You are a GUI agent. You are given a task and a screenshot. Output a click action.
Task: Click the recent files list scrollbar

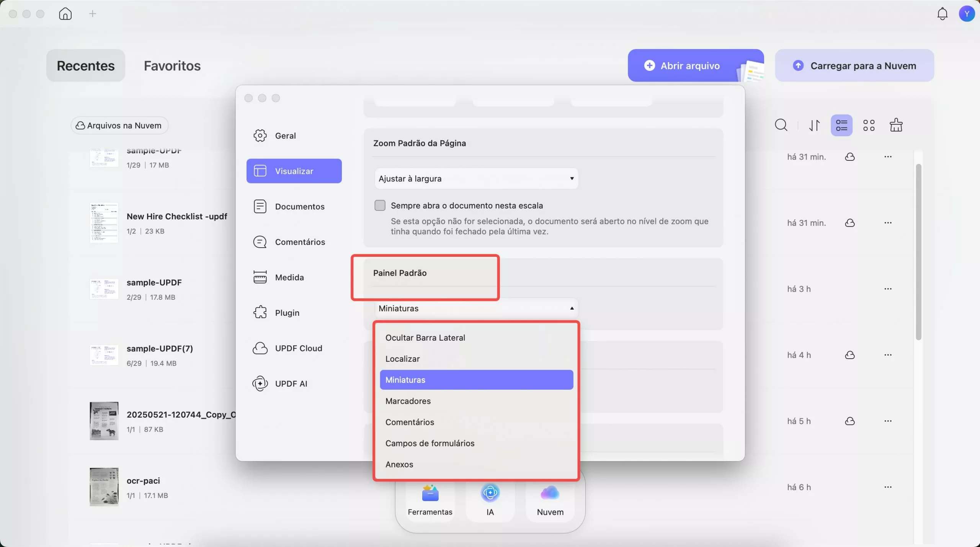tap(918, 252)
